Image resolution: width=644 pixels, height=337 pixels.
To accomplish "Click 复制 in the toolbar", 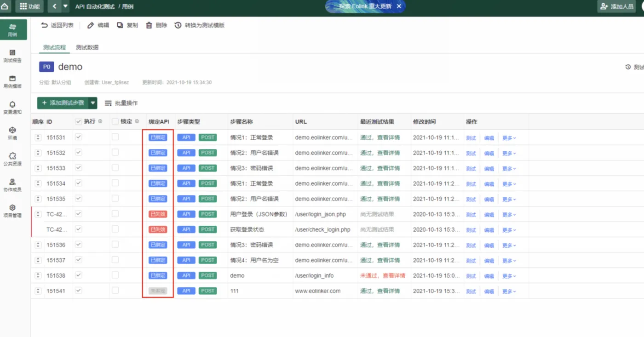I will click(127, 25).
